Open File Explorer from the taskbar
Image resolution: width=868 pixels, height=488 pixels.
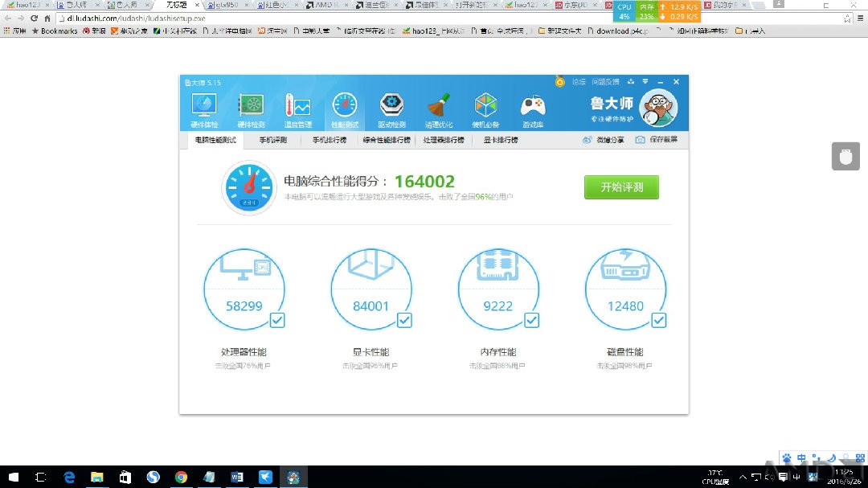(x=97, y=477)
